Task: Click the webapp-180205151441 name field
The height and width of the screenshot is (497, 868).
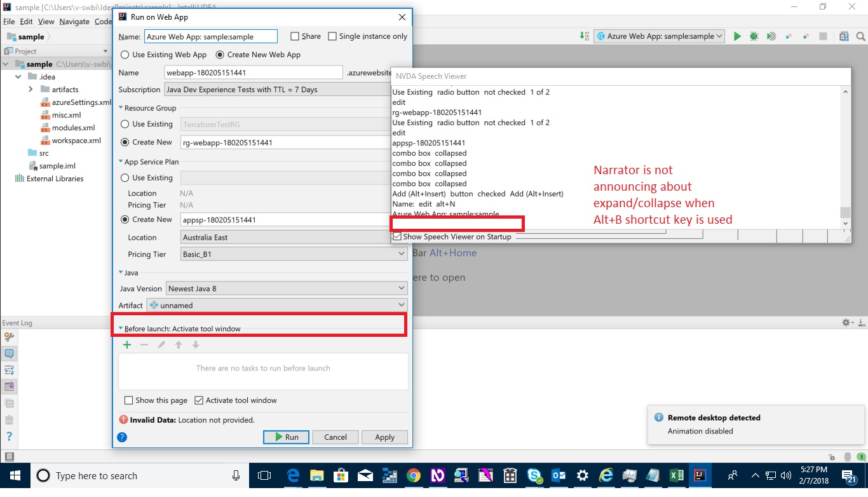Action: tap(253, 72)
